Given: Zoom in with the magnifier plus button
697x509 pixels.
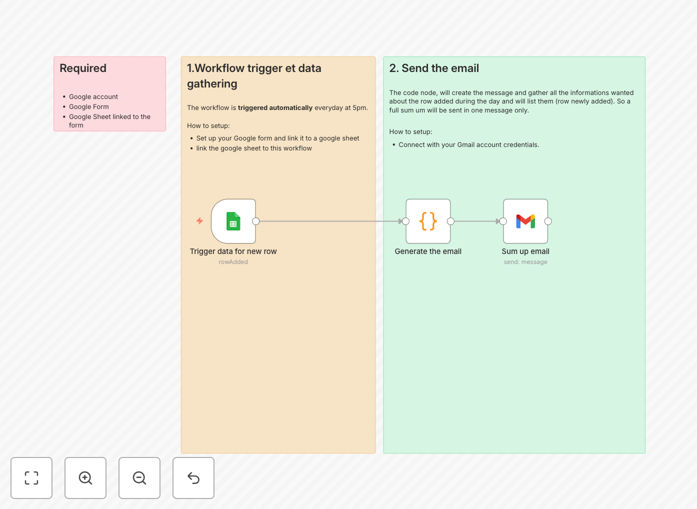Looking at the screenshot, I should [x=85, y=478].
